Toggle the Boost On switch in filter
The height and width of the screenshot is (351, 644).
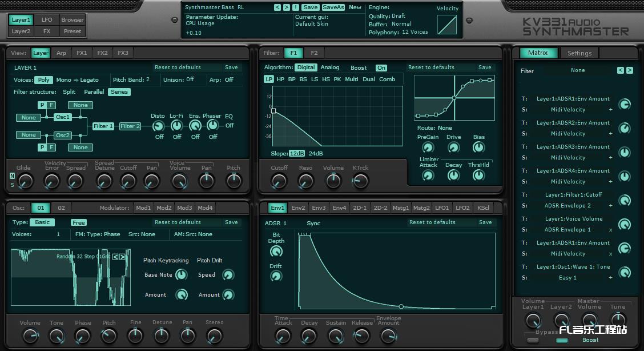click(381, 68)
